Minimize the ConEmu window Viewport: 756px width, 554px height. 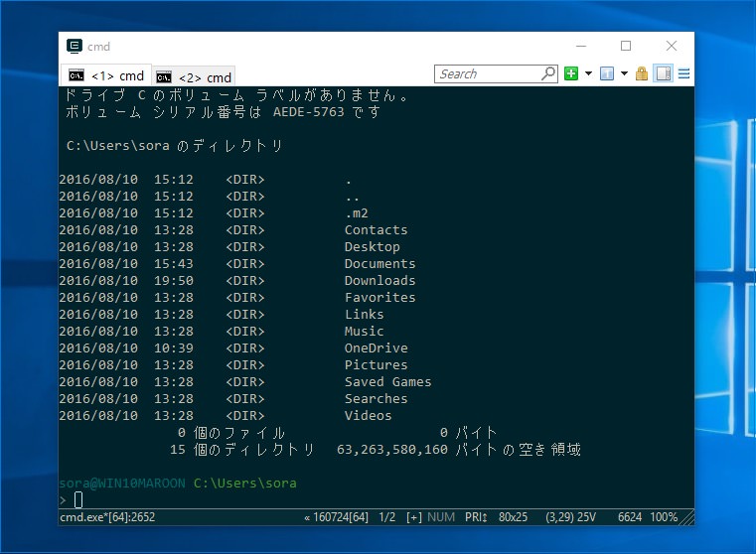pyautogui.click(x=581, y=46)
